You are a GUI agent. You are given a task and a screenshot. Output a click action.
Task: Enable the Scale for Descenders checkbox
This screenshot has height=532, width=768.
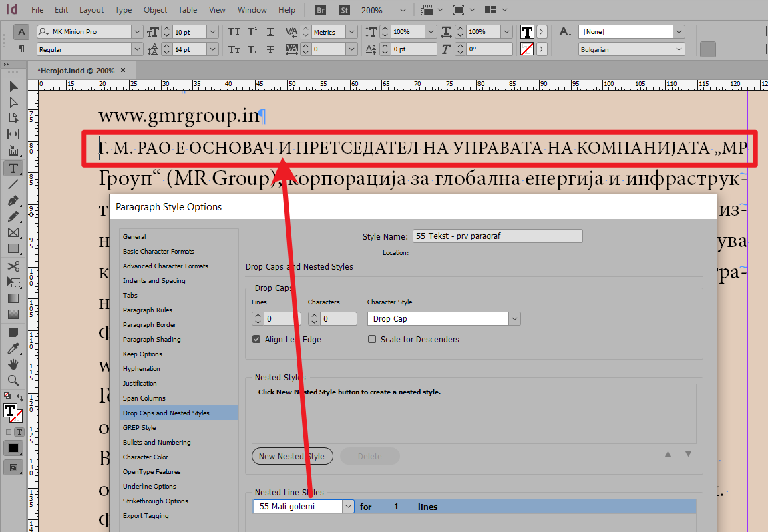372,339
